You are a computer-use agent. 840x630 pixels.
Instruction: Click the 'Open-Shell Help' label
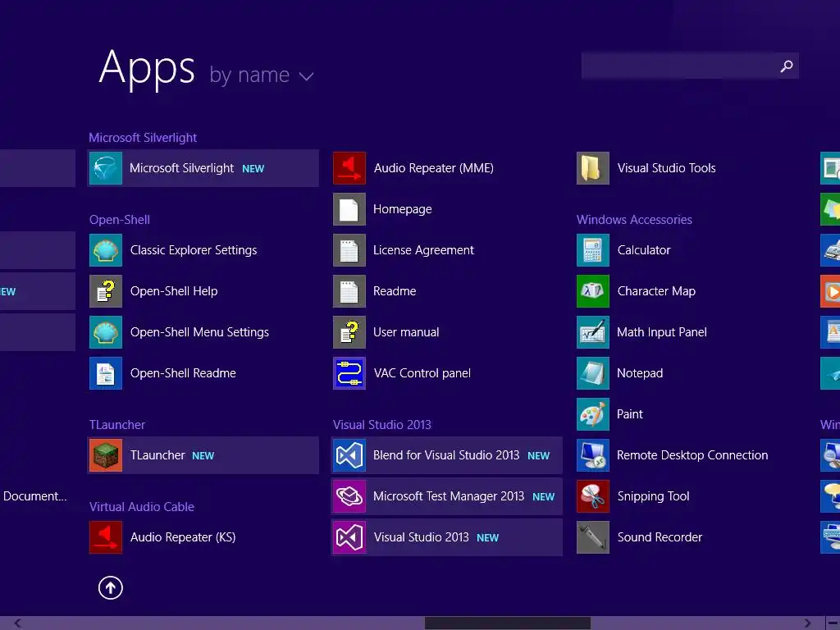pyautogui.click(x=174, y=291)
